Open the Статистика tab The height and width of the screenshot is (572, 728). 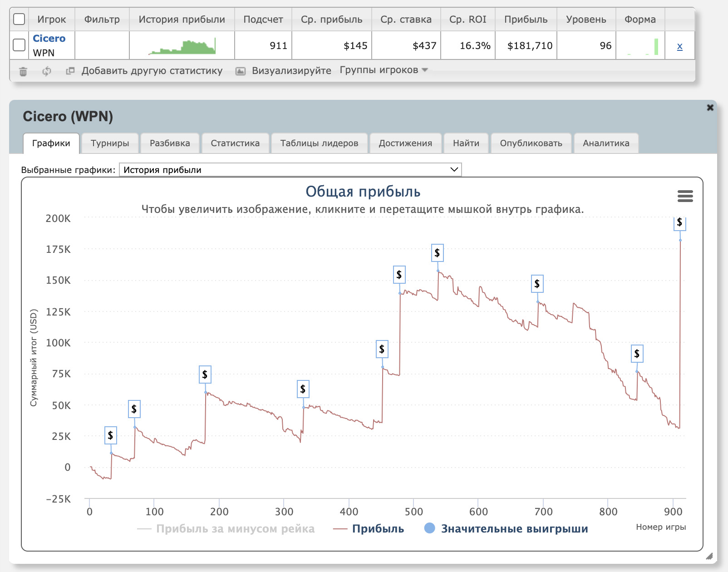click(235, 143)
